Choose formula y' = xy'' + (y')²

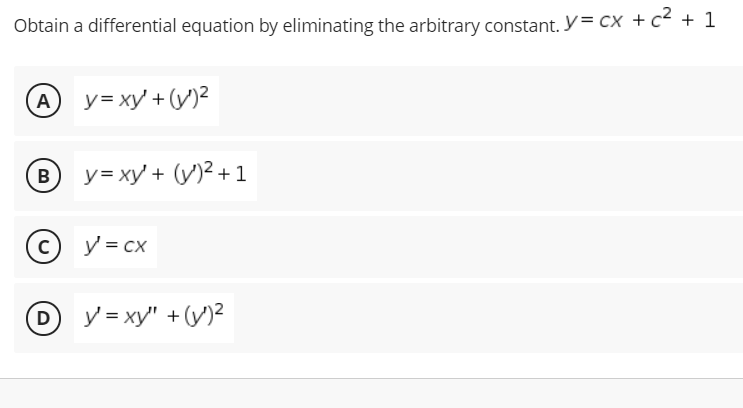pyautogui.click(x=154, y=318)
